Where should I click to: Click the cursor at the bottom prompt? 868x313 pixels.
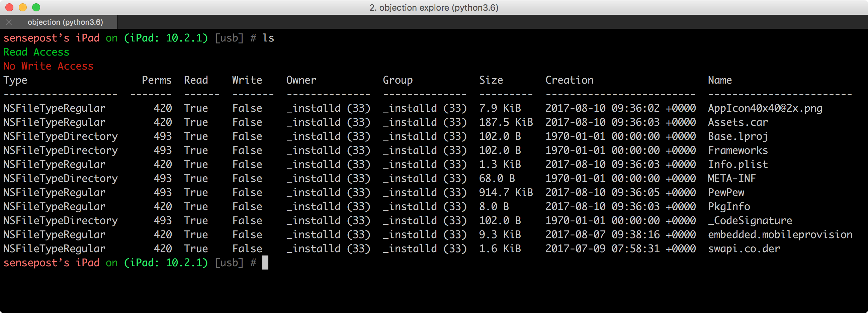pos(265,263)
